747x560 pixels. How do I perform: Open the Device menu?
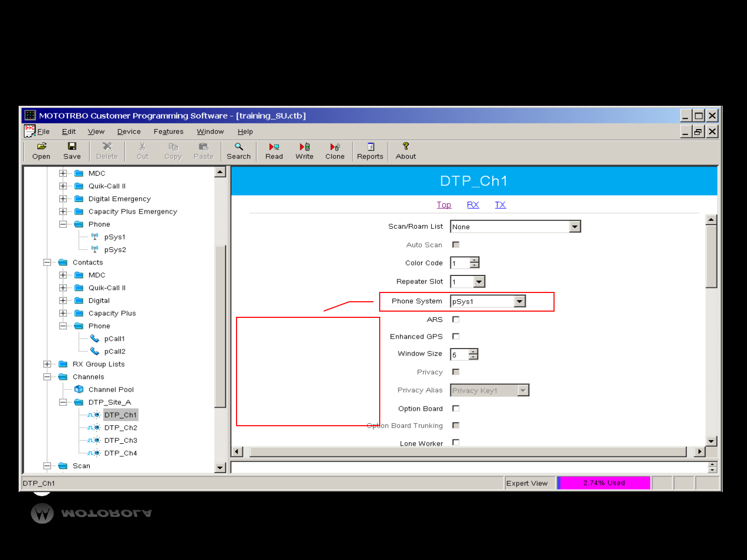tap(129, 132)
